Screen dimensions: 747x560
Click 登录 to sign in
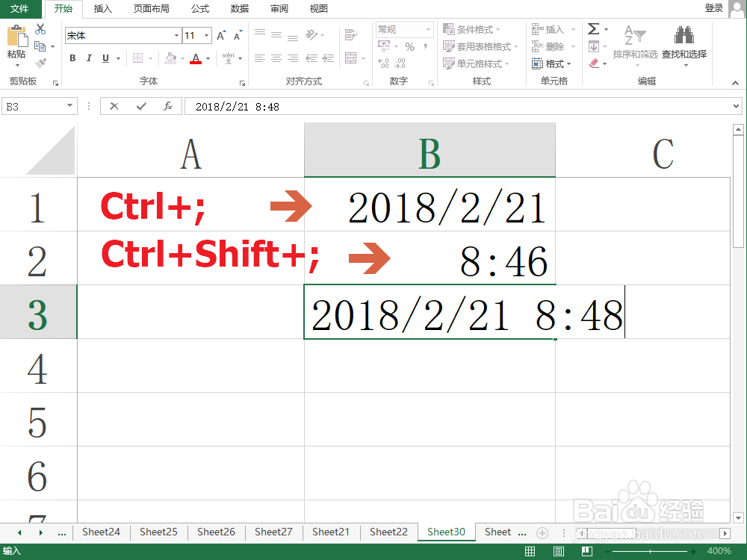tap(713, 8)
